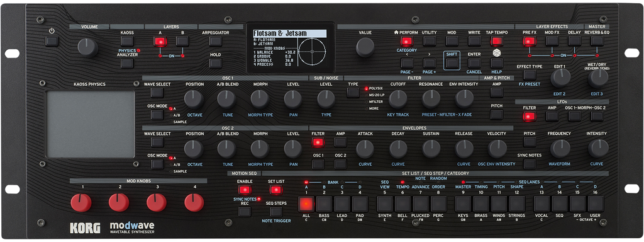This screenshot has width=644, height=242.
Task: Push Amp button in Amp & Pitch
Action: [x=497, y=93]
